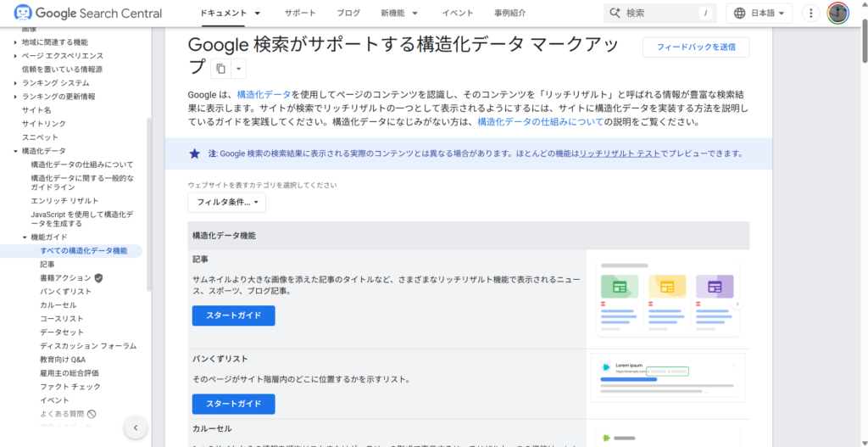Select スニペット in sidebar

pyautogui.click(x=40, y=137)
